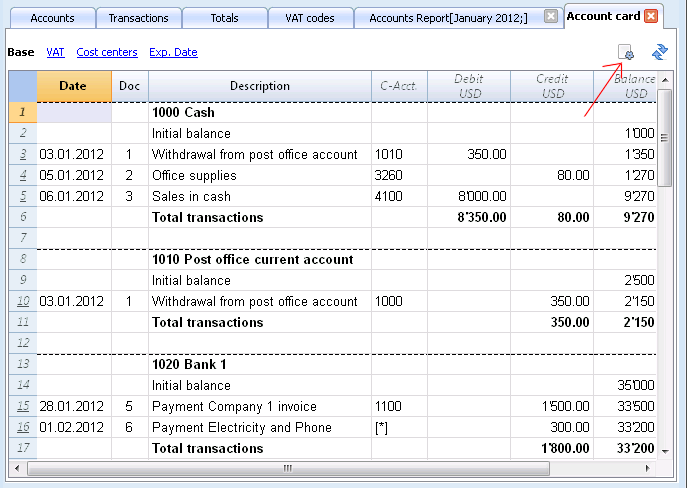Select the Account card tab
Image resolution: width=687 pixels, height=488 pixels.
point(603,16)
